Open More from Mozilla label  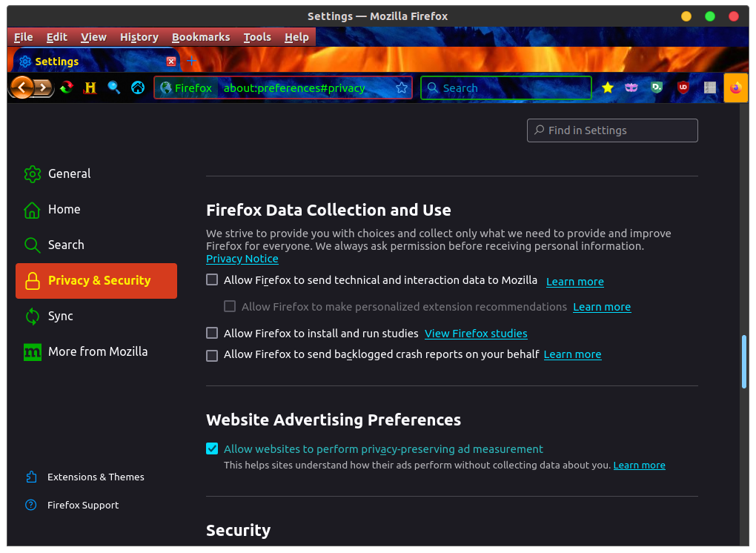[98, 351]
